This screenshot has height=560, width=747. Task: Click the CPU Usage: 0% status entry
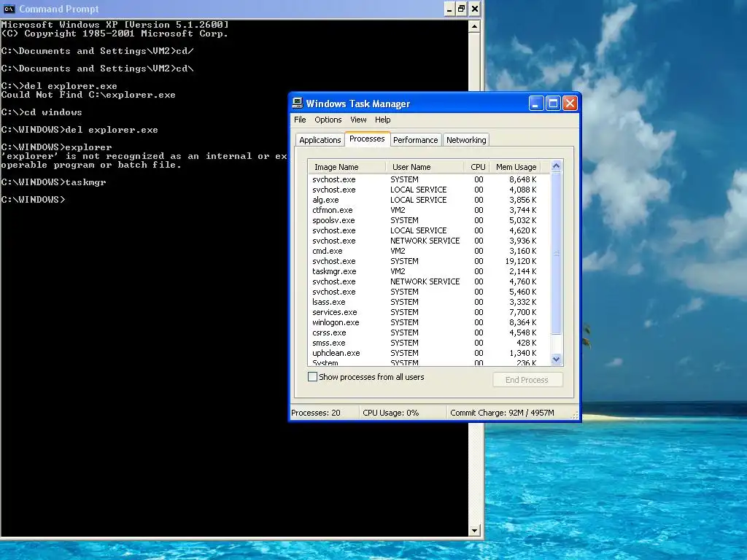click(x=403, y=413)
